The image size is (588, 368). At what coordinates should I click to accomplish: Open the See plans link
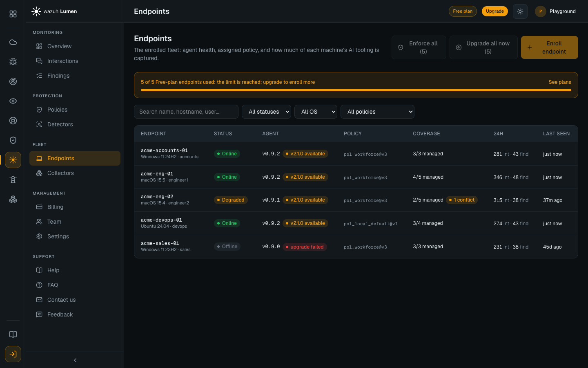(560, 82)
